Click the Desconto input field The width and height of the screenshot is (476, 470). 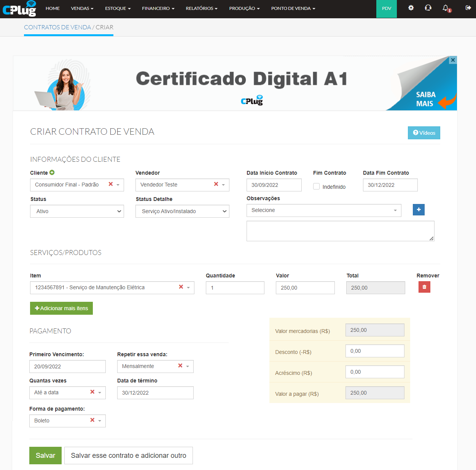(375, 351)
